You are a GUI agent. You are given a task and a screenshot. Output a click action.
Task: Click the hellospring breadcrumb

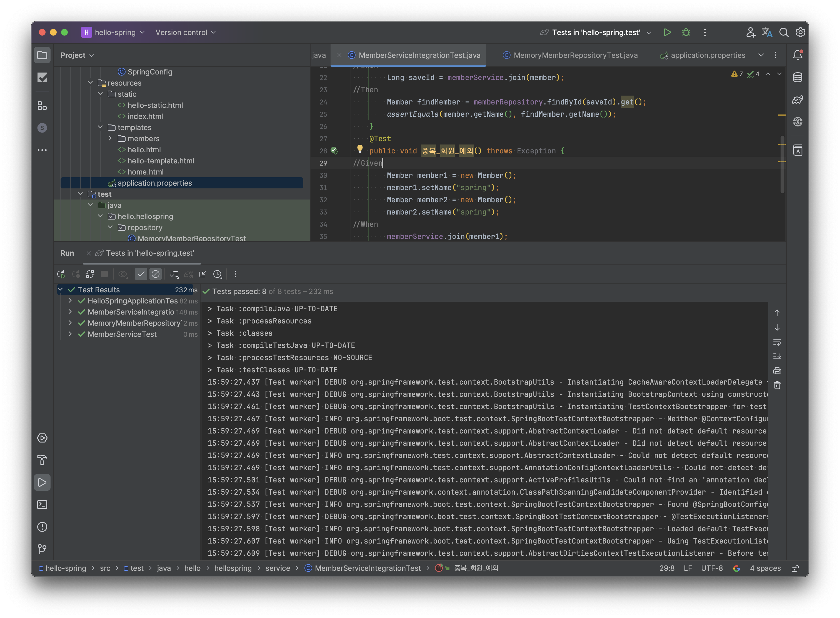point(232,568)
